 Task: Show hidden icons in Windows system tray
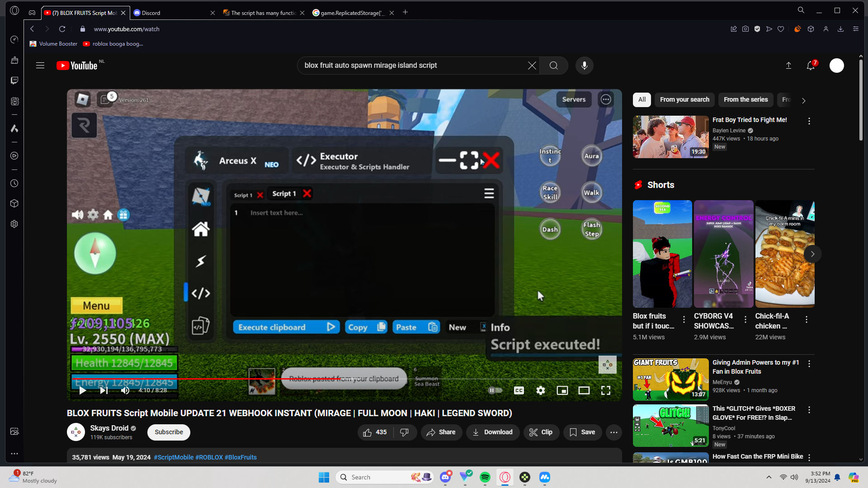pos(769,477)
